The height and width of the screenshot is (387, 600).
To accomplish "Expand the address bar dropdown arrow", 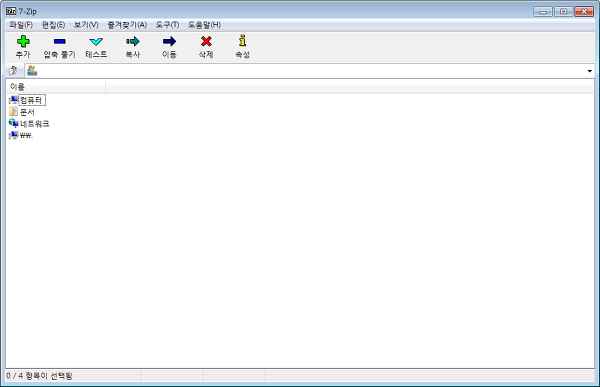I will pyautogui.click(x=589, y=71).
